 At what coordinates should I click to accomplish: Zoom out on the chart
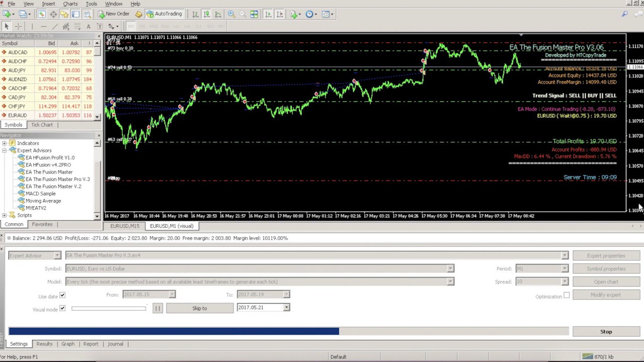tap(243, 14)
